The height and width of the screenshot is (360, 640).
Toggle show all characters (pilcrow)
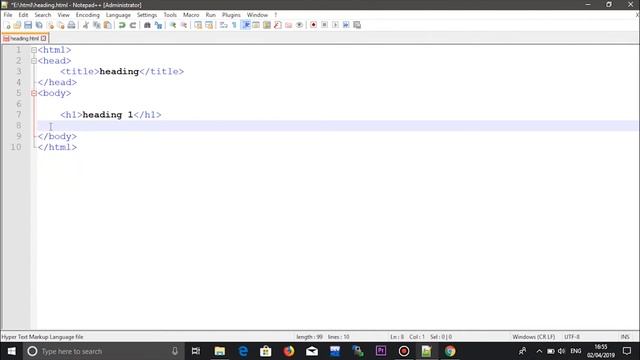pyautogui.click(x=234, y=25)
